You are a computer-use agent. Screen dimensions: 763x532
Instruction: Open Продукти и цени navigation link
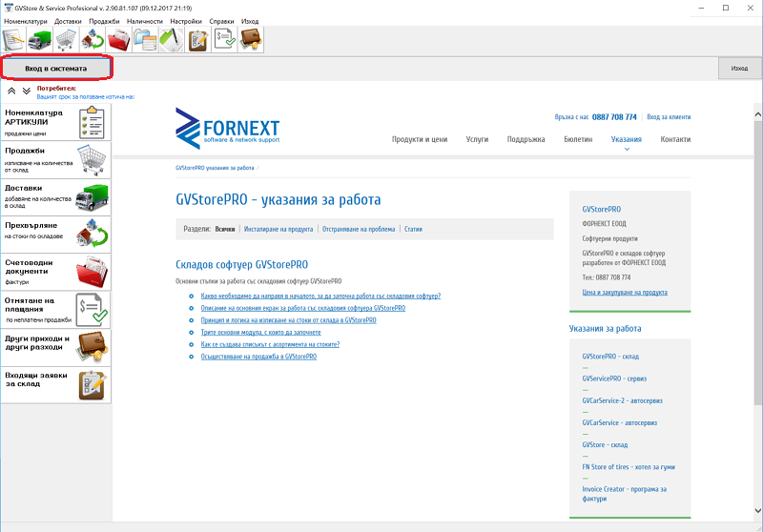[420, 139]
